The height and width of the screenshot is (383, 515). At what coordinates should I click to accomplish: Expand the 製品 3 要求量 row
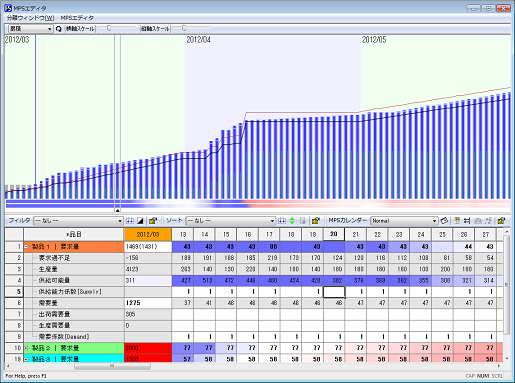26,359
